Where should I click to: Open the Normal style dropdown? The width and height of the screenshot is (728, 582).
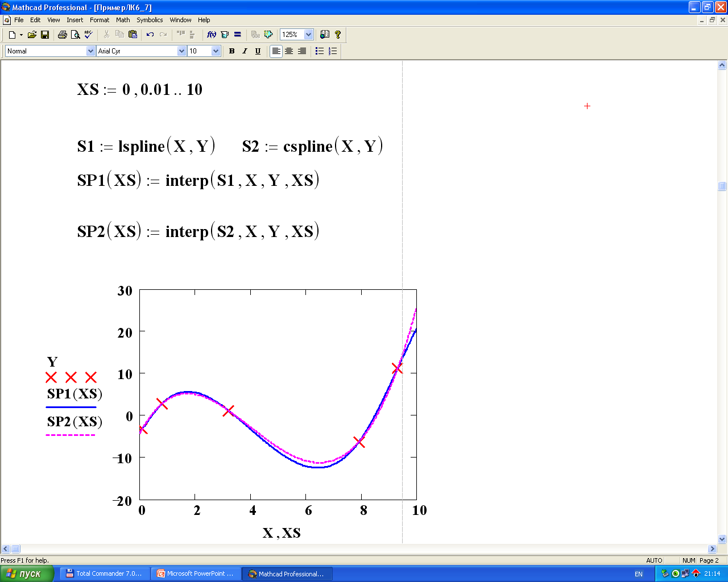[90, 51]
